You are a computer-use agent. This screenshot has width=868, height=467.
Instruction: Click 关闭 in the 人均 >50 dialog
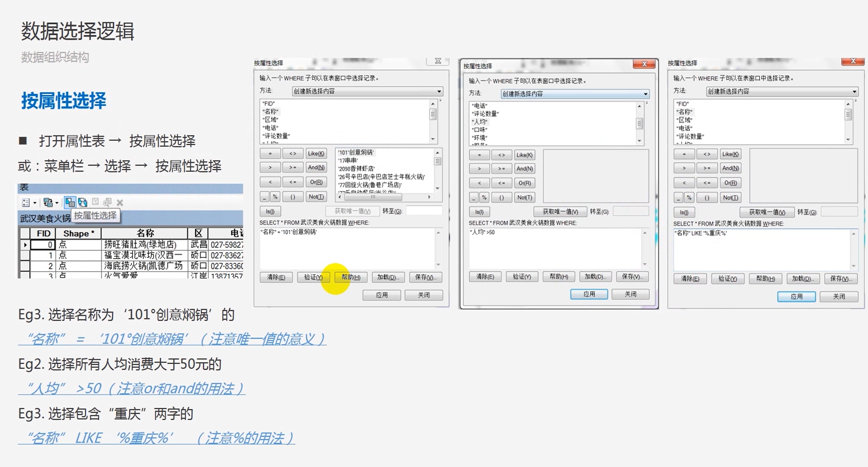(x=631, y=294)
